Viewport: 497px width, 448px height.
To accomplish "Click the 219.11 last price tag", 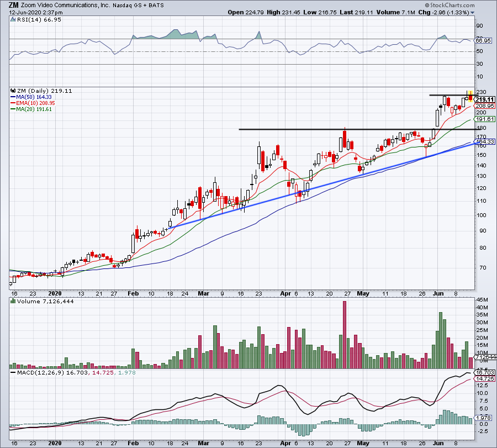I will (484, 99).
